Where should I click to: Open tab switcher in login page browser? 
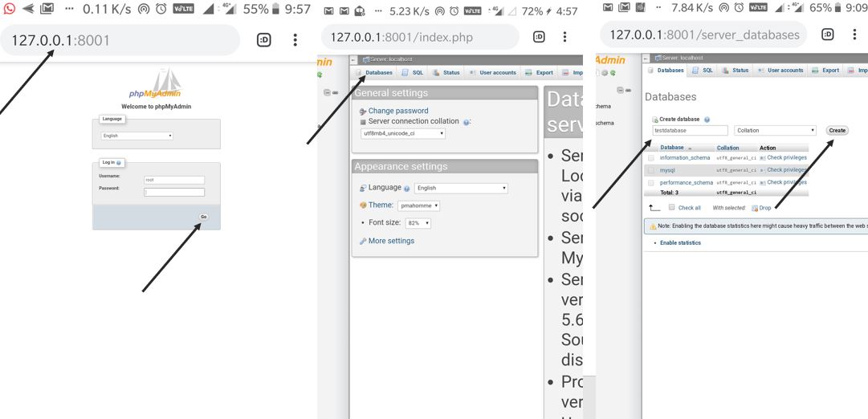[x=264, y=40]
